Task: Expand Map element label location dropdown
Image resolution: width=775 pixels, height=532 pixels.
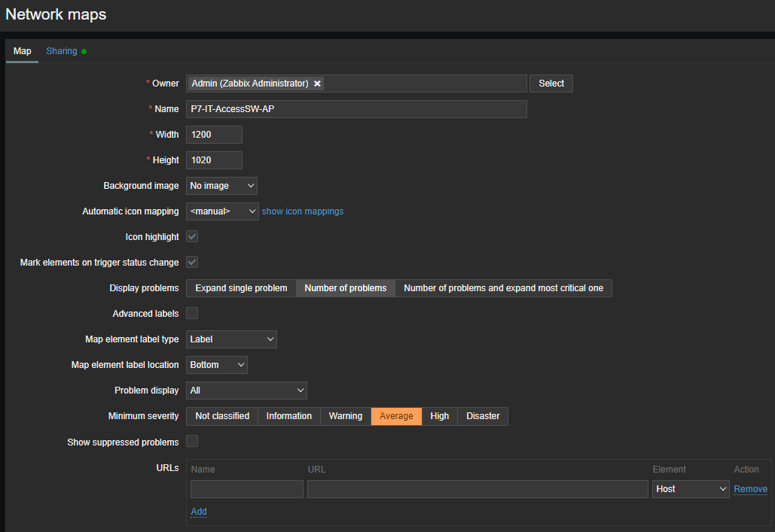Action: [x=216, y=365]
